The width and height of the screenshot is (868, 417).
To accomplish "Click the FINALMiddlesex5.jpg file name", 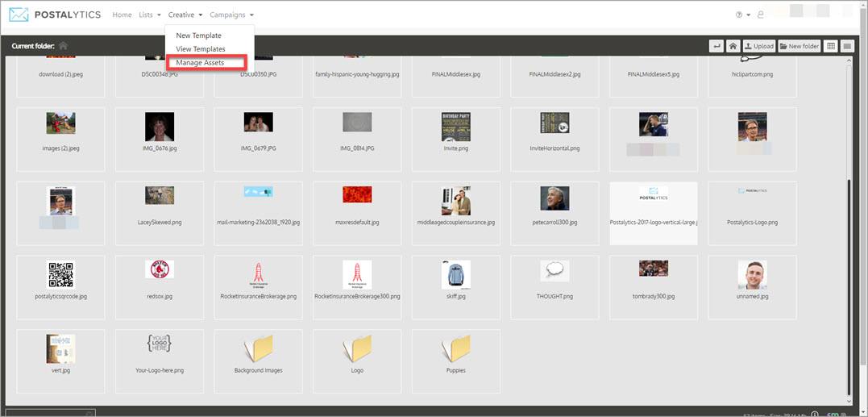I will click(x=653, y=74).
